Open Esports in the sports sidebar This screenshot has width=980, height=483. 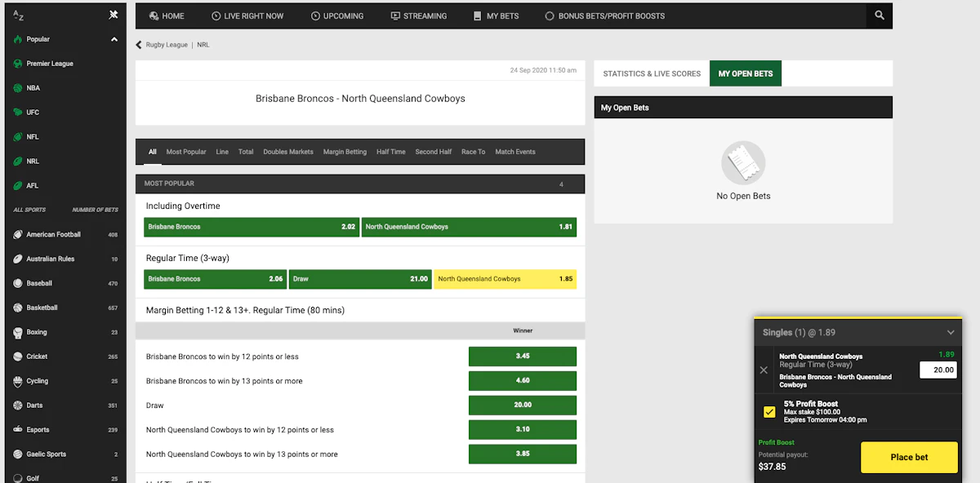tap(37, 430)
